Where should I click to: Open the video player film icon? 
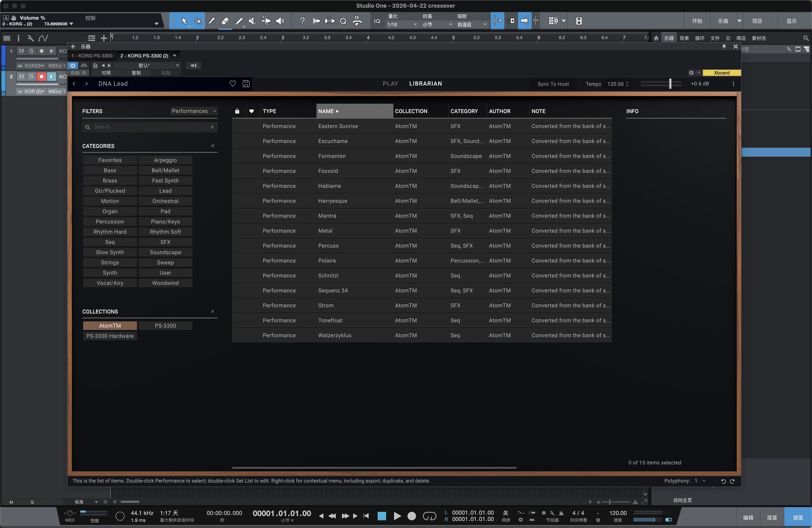point(579,21)
